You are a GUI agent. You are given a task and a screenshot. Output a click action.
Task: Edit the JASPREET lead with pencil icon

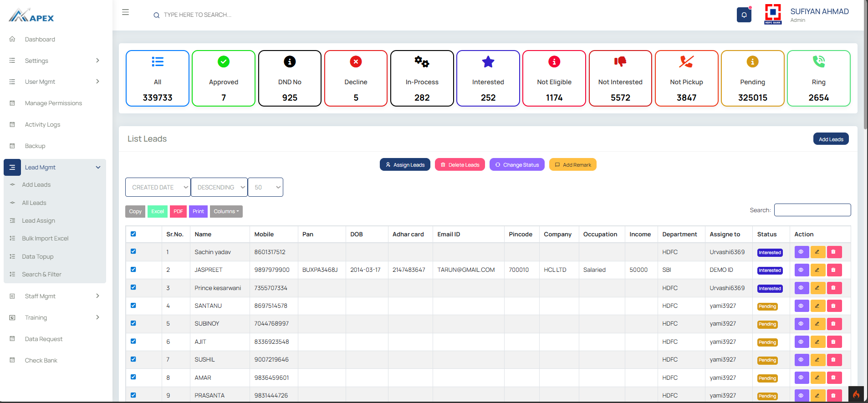click(x=817, y=270)
